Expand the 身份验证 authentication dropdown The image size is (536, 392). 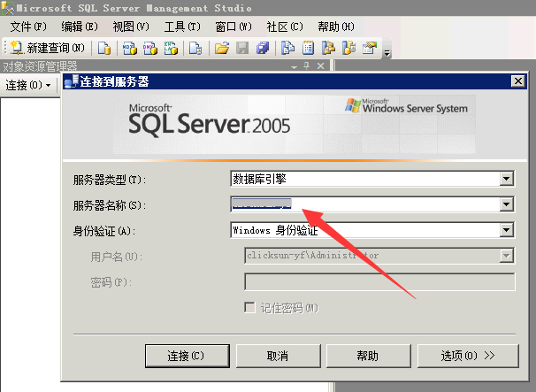tap(507, 230)
